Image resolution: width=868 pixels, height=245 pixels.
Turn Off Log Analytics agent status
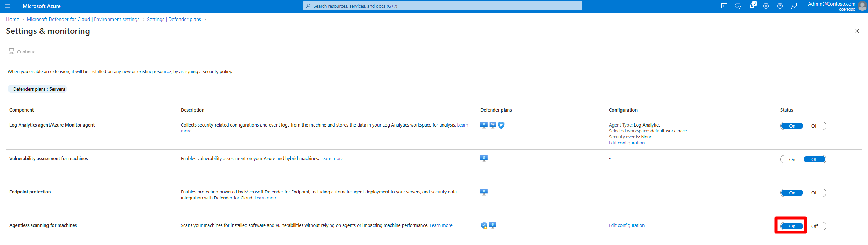[815, 126]
